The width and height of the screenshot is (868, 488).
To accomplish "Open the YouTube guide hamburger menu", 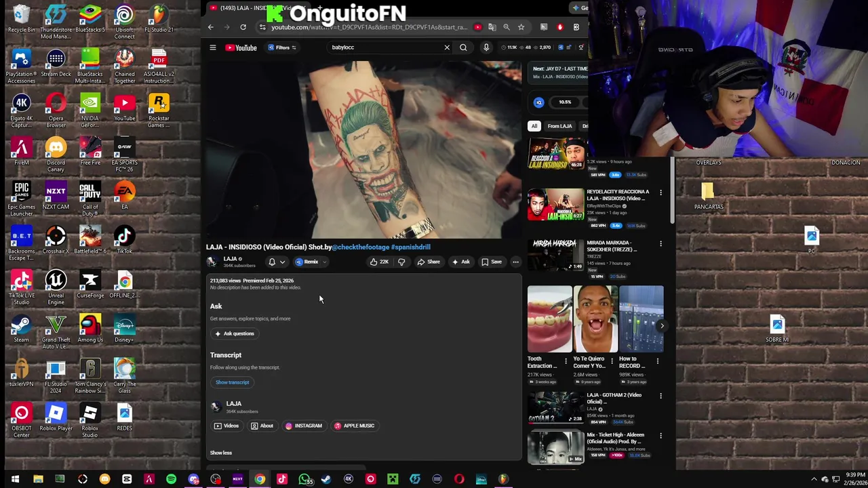I will 212,47.
